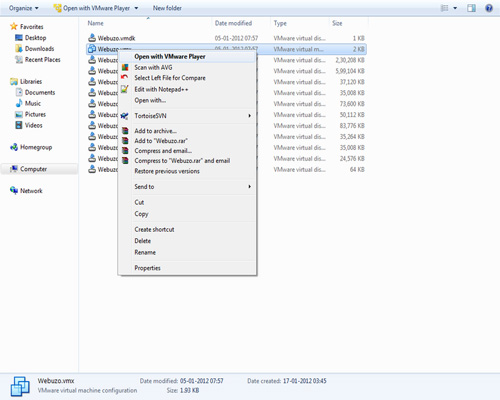Create a New folder
This screenshot has height=400, width=500.
click(x=167, y=8)
